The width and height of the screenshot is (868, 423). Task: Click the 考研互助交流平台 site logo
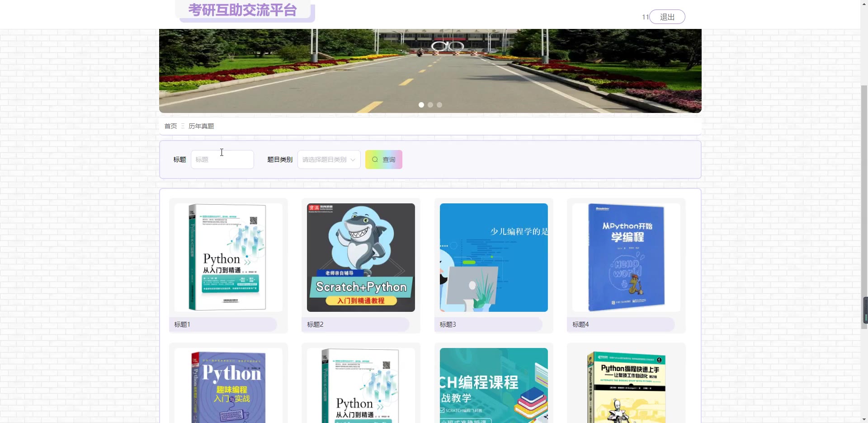pos(243,10)
